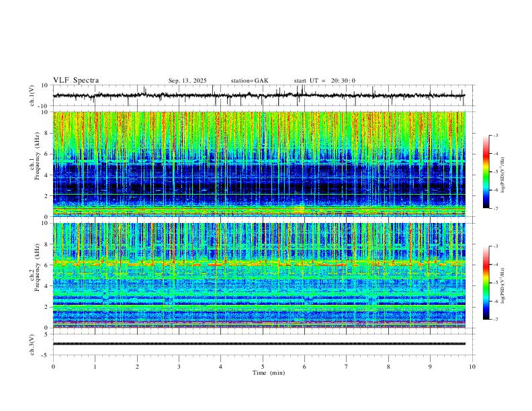Click the green 2 kHz band in ch.2 spectrogram

point(259,307)
